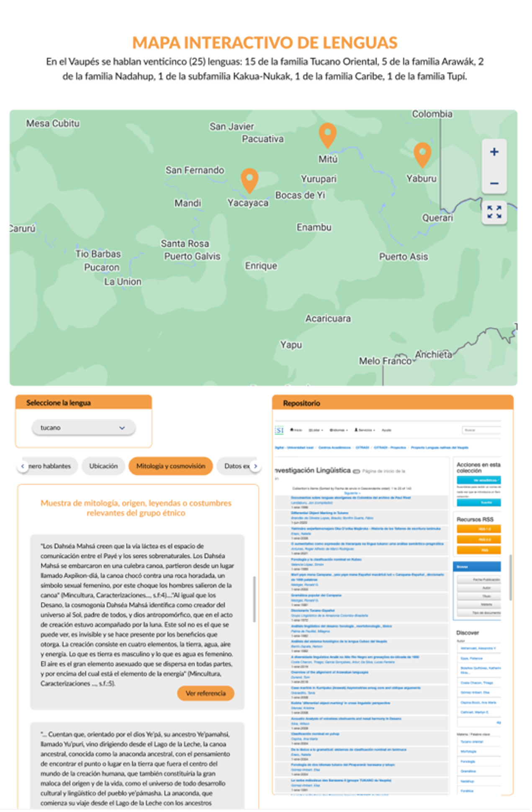
Task: Click the map marker above Yacayaca
Action: [x=249, y=179]
